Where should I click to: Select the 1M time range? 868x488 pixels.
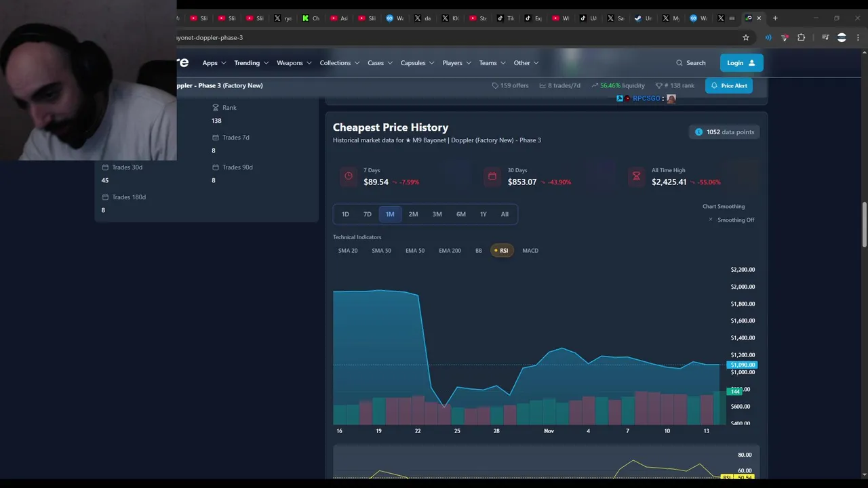pos(390,214)
